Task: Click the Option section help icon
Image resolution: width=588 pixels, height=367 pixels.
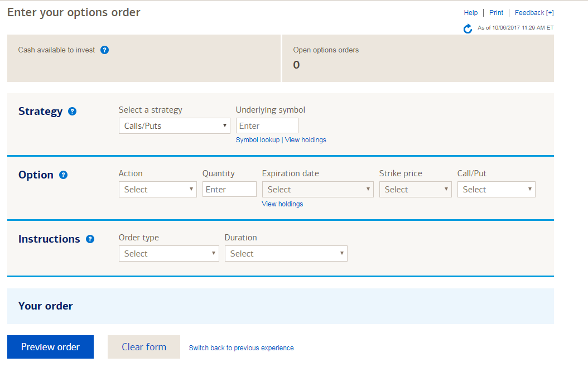Action: point(63,175)
